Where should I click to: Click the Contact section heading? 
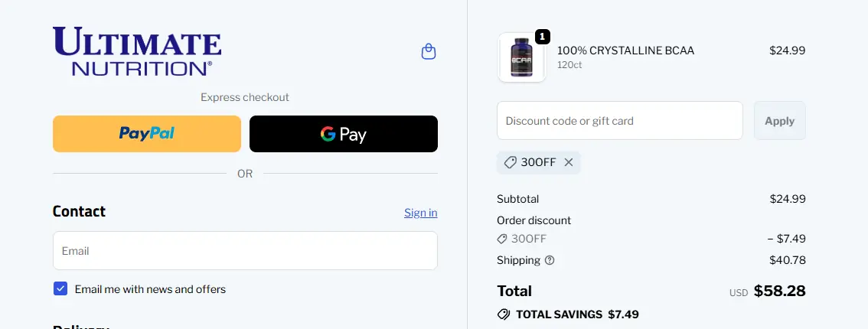pyautogui.click(x=79, y=211)
